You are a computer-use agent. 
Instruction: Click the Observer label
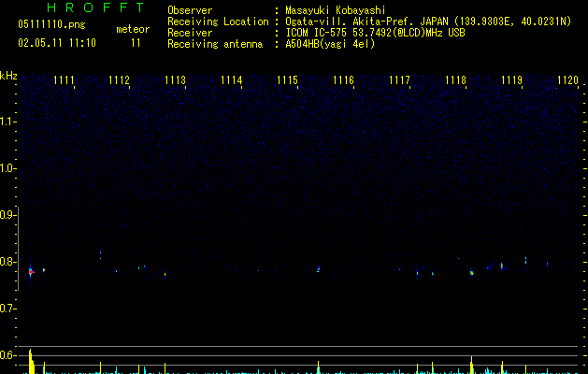click(190, 10)
